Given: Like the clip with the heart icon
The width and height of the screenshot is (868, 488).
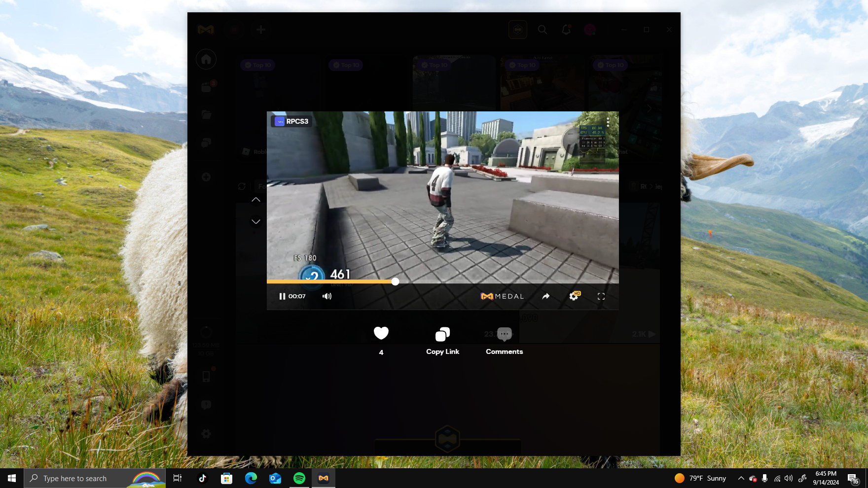Looking at the screenshot, I should click(381, 333).
